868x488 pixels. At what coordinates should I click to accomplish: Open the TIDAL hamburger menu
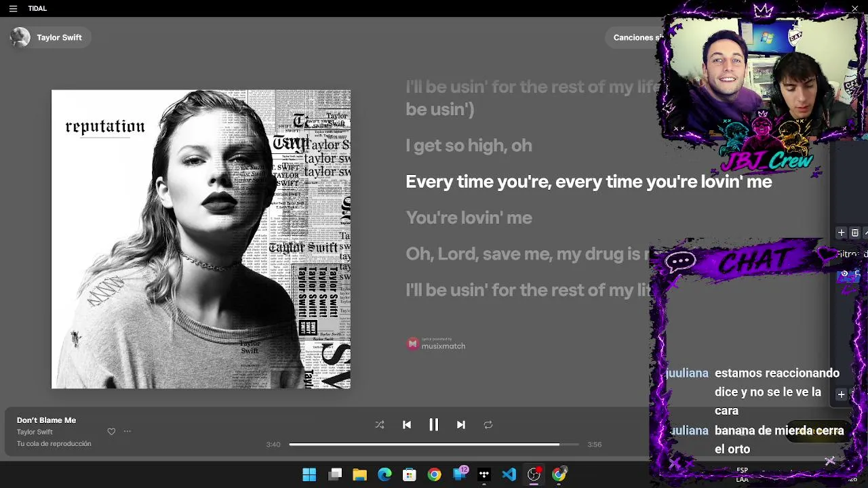13,9
